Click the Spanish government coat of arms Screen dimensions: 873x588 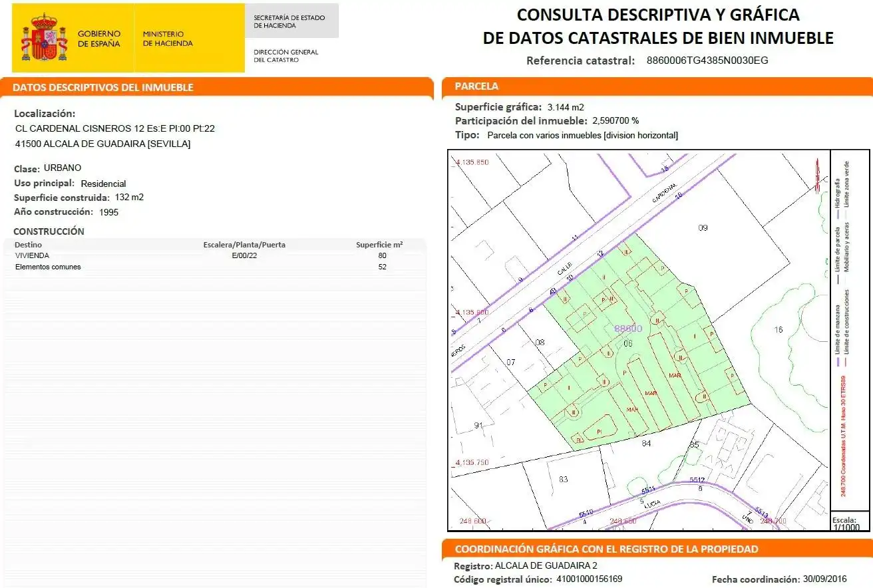pyautogui.click(x=45, y=38)
